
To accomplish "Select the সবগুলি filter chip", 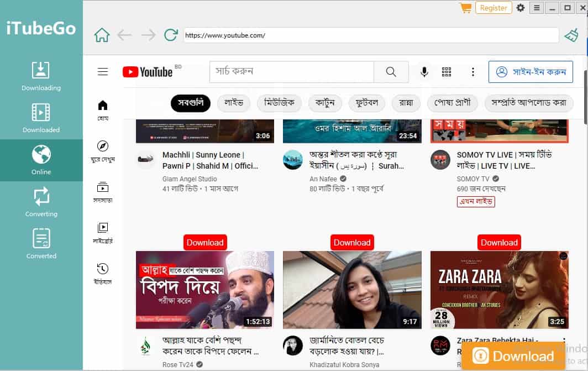I will pos(191,103).
